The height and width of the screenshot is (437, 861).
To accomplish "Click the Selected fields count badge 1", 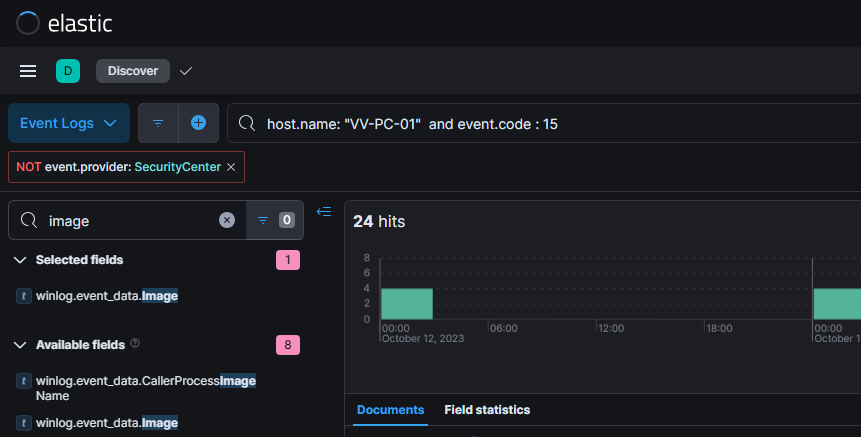I will pyautogui.click(x=288, y=260).
